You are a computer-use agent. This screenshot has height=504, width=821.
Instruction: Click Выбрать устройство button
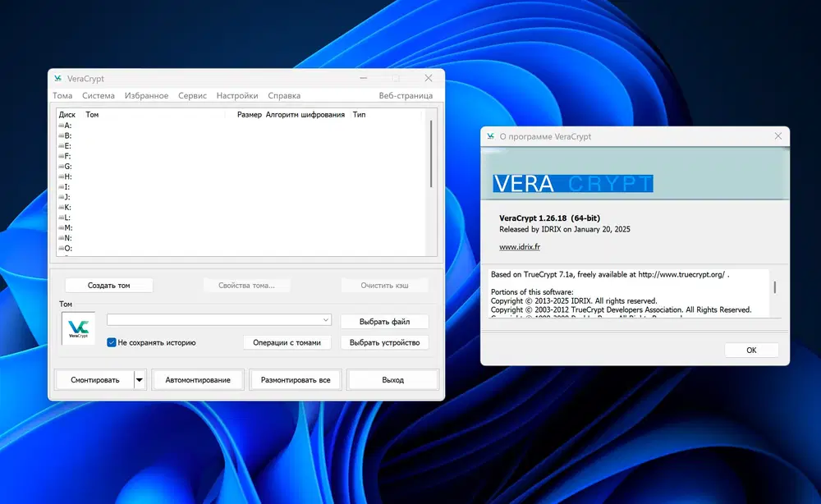[x=384, y=342]
